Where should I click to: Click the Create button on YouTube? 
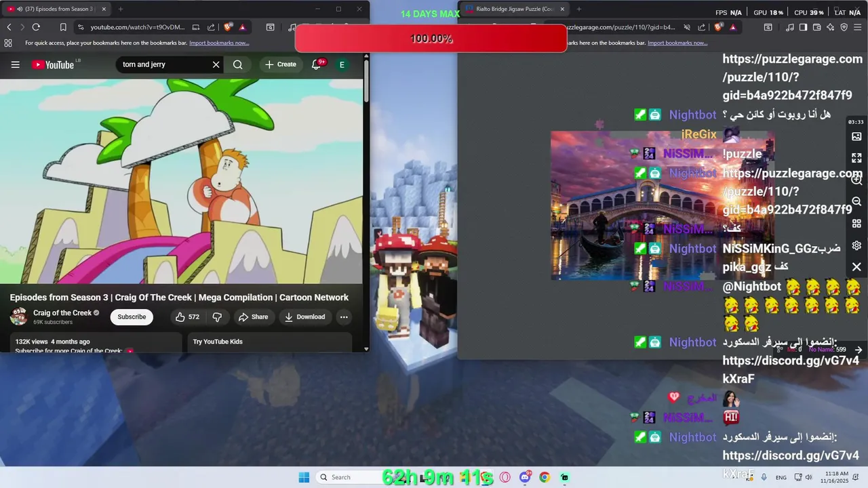point(281,64)
